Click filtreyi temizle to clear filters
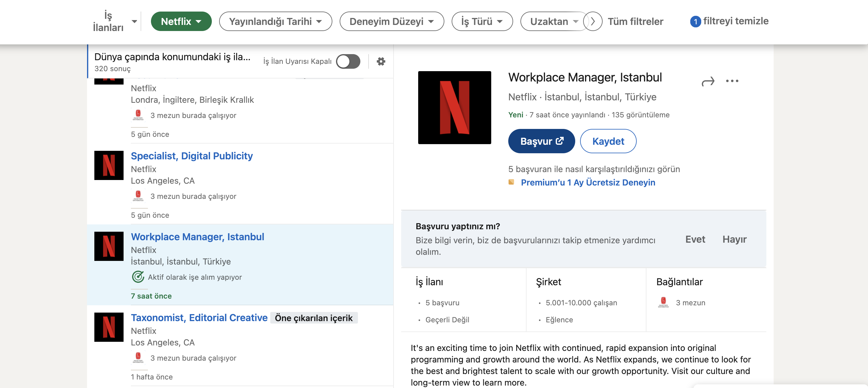 (736, 21)
